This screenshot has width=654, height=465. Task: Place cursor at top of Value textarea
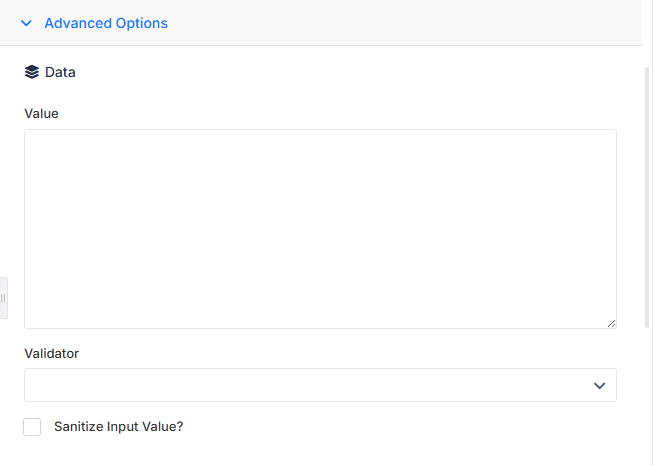pos(320,140)
